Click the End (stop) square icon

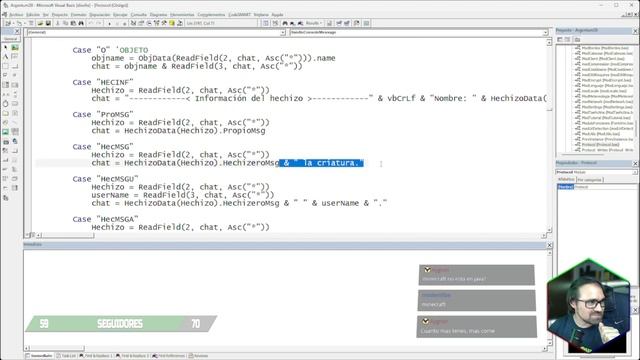coord(124,23)
